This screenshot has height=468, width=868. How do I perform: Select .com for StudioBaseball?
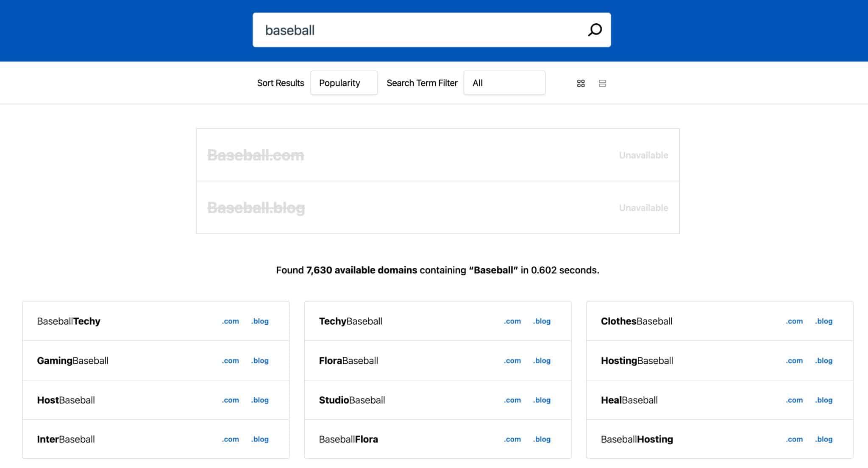[x=512, y=400]
